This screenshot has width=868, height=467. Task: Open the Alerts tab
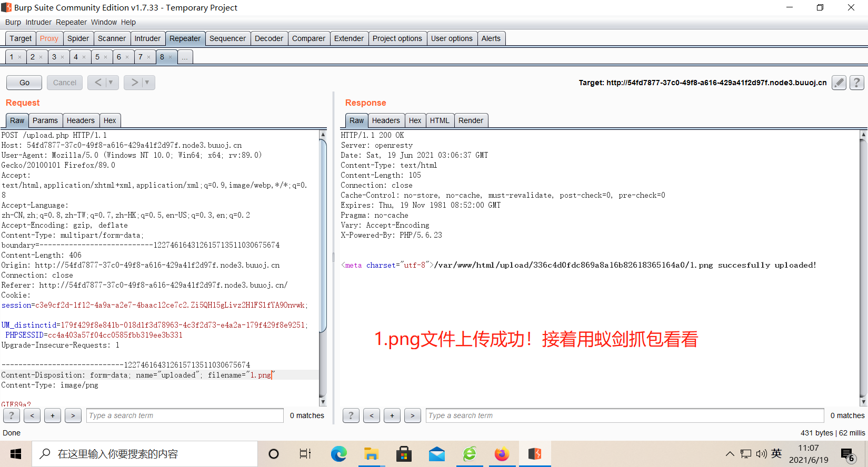[491, 38]
